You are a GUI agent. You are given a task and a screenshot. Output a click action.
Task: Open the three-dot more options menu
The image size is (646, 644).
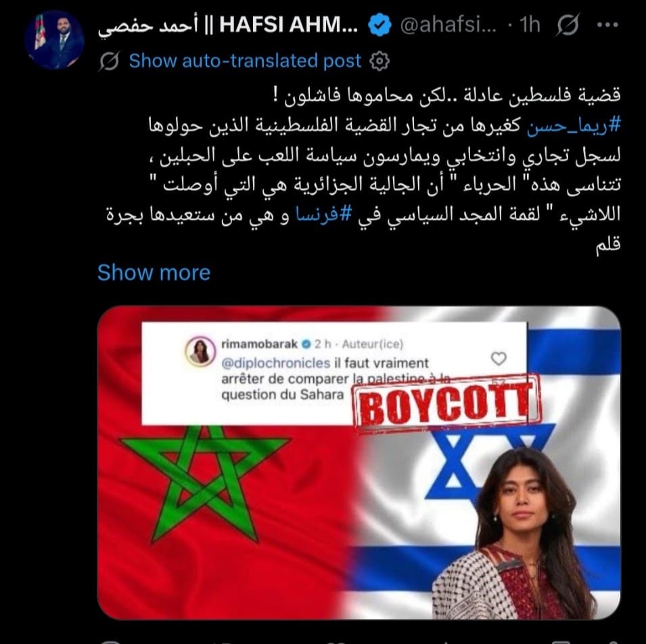pyautogui.click(x=607, y=25)
